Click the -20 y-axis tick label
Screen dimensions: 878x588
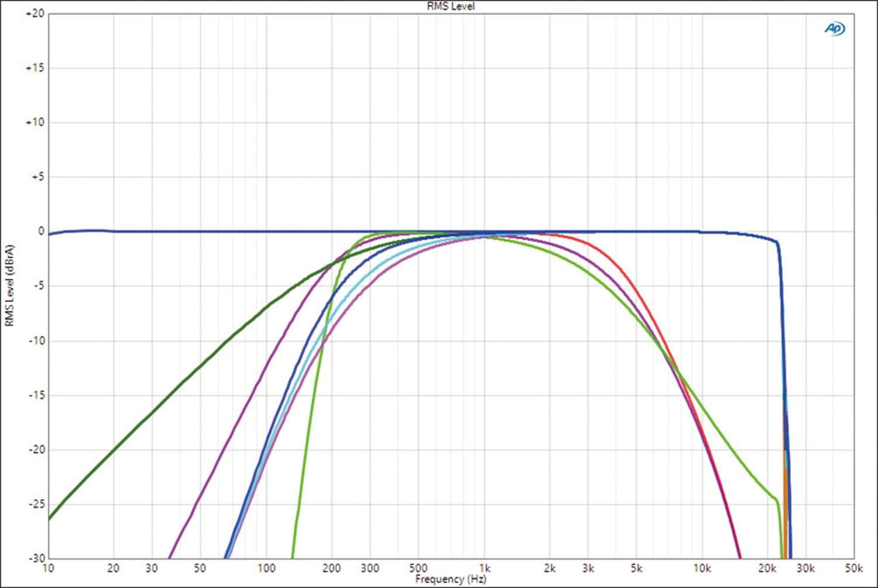click(36, 449)
